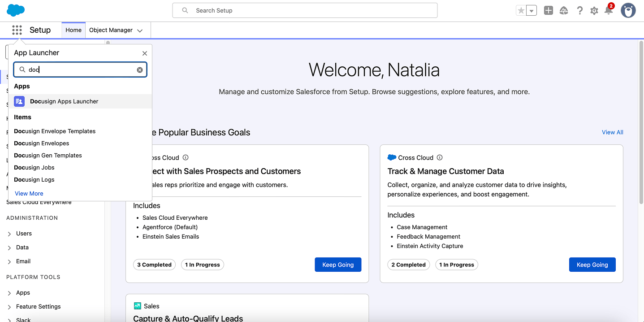Click the Einstein Activity Capture entry
This screenshot has width=644, height=322.
[430, 246]
